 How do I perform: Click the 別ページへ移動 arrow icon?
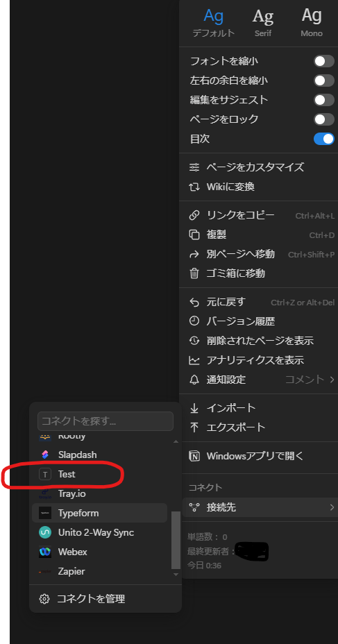194,254
